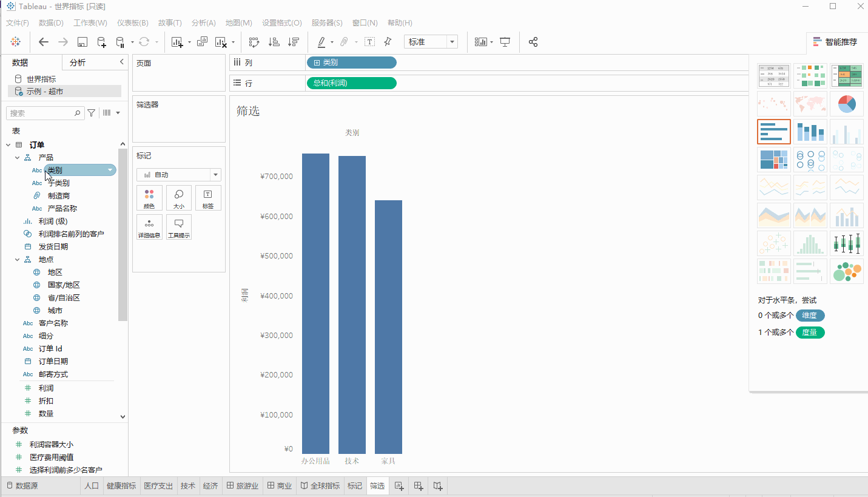Collapse the 地点 hierarchy expander
This screenshot has width=868, height=497.
tap(18, 260)
